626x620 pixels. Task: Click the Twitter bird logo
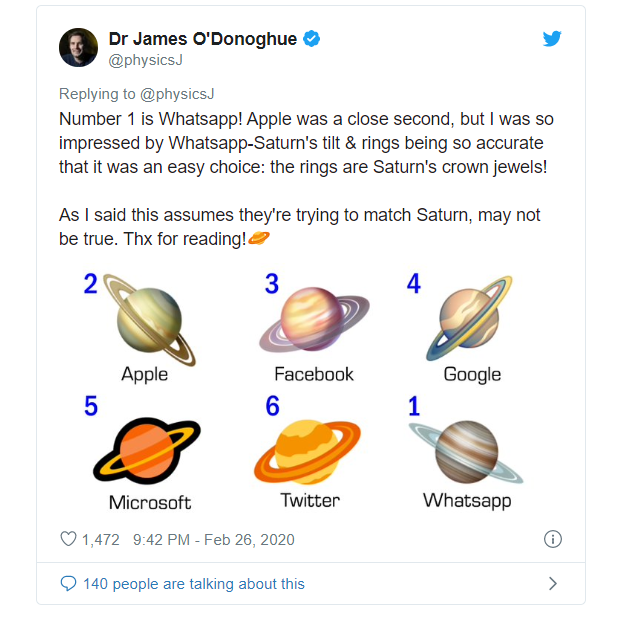(x=552, y=39)
